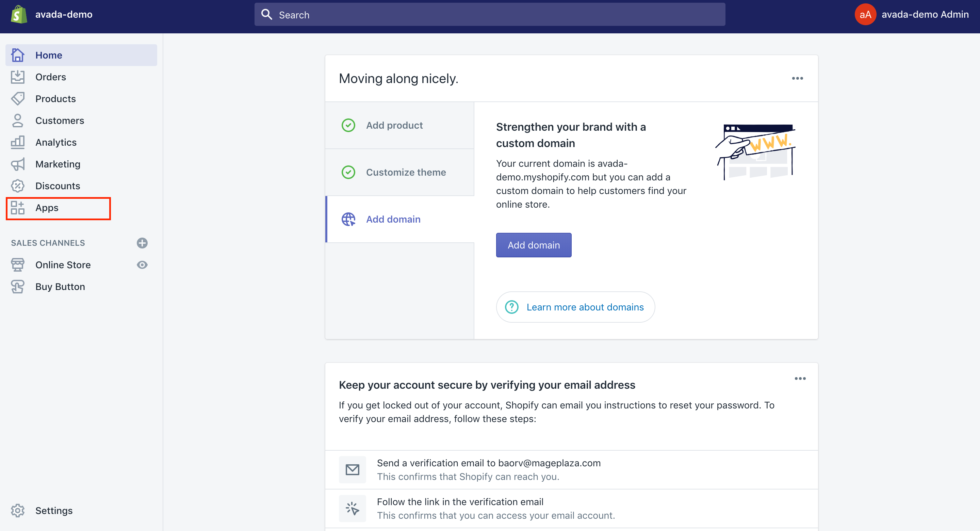Click the WWW custom domain illustration
Screen dimensions: 980x531
(x=755, y=152)
